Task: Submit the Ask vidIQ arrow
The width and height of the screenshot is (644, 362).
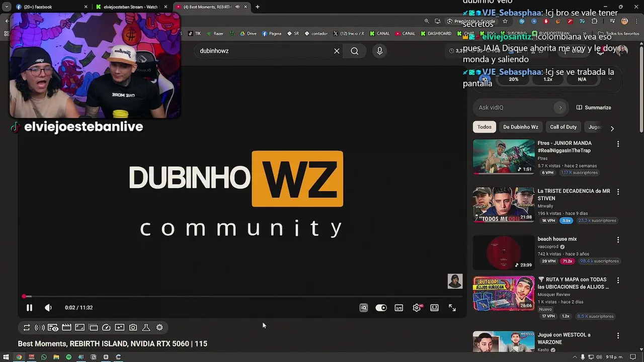Action: pos(560,108)
